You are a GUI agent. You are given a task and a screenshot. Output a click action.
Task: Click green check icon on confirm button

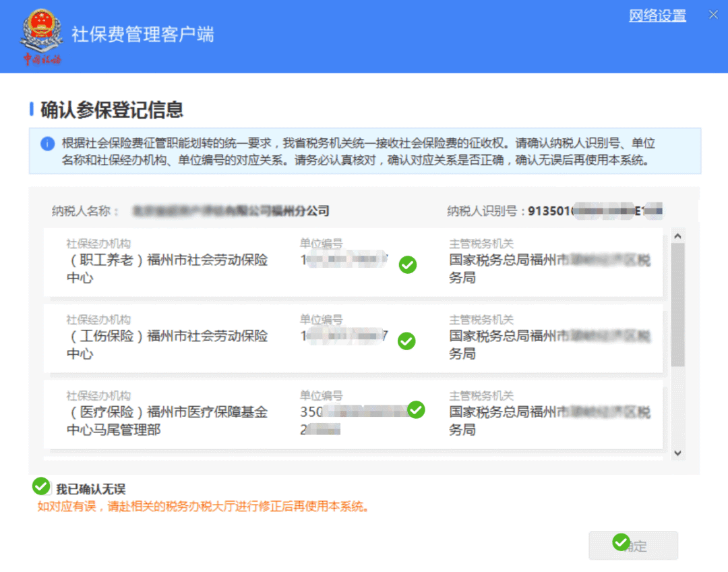click(621, 542)
